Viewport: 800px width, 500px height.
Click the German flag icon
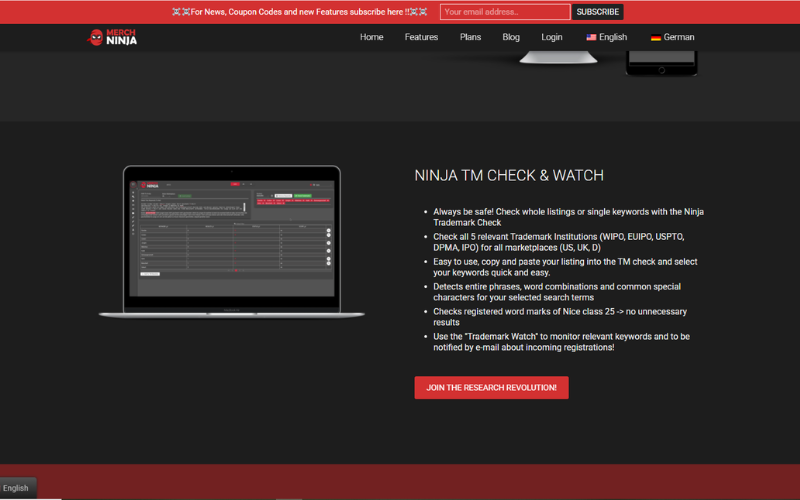click(656, 37)
